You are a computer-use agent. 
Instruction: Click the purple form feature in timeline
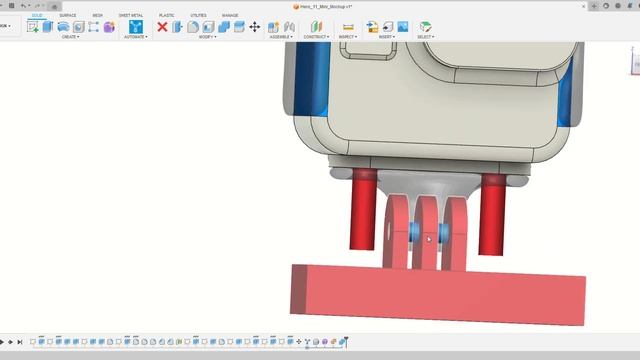(324, 342)
